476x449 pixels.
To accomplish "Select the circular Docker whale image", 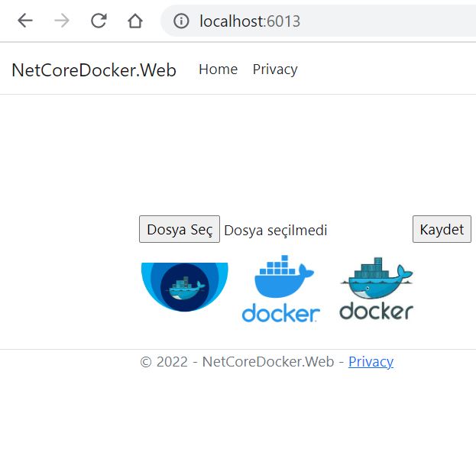I will (x=184, y=287).
